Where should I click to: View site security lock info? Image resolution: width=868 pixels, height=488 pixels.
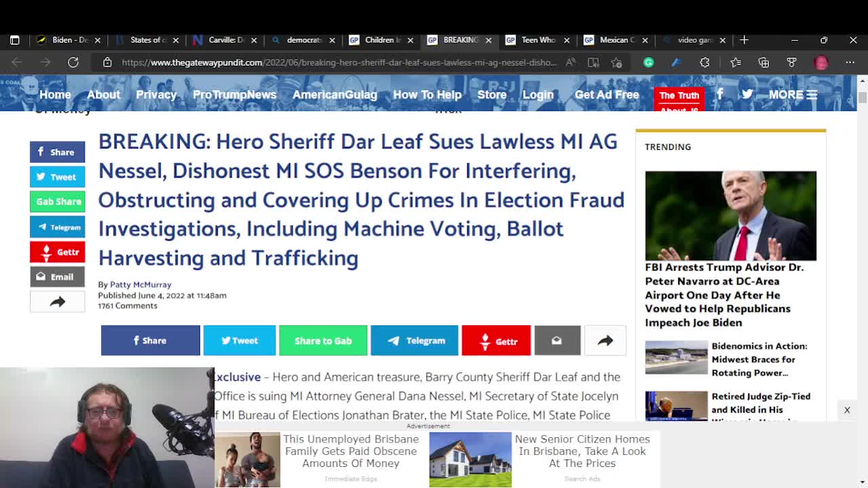point(107,62)
